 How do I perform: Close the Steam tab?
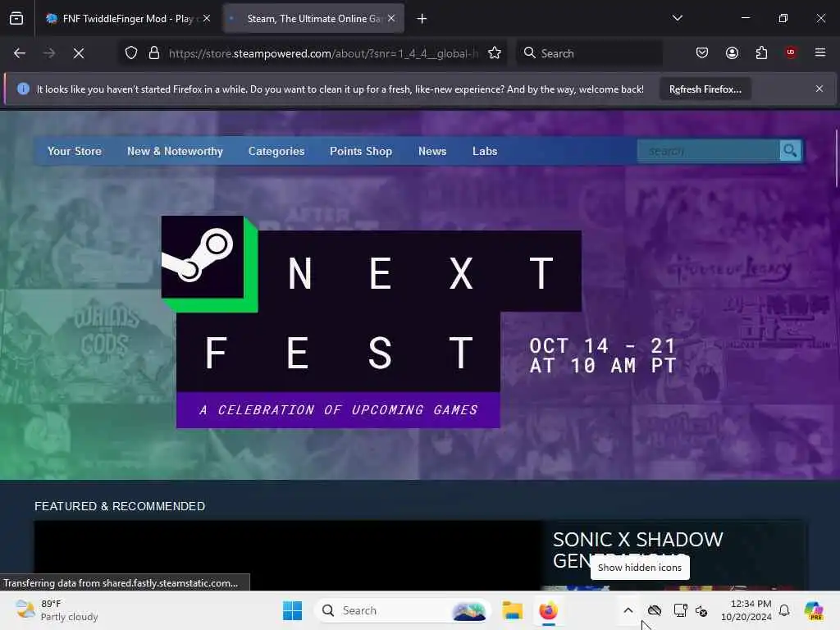tap(391, 18)
